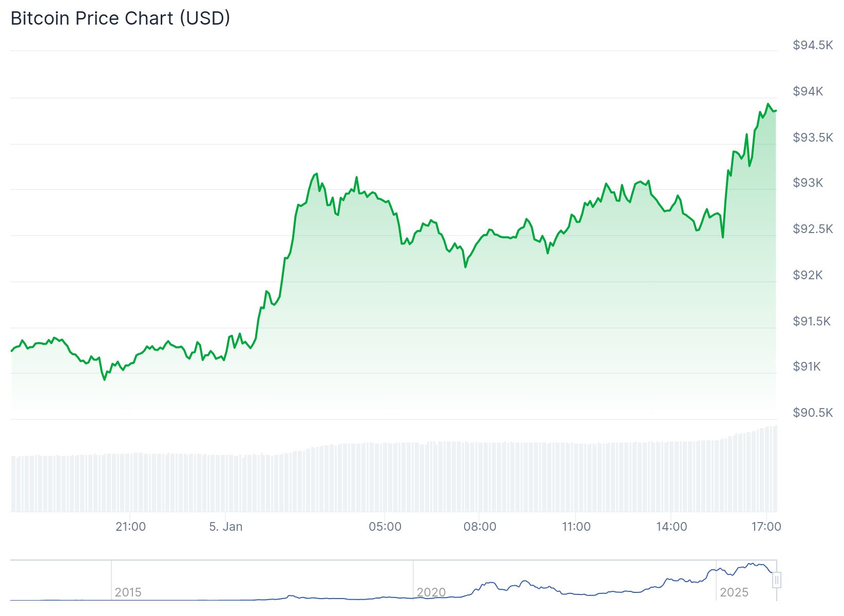Viewport: 844px width, 616px height.
Task: Click the $91K price axis label
Action: point(807,367)
